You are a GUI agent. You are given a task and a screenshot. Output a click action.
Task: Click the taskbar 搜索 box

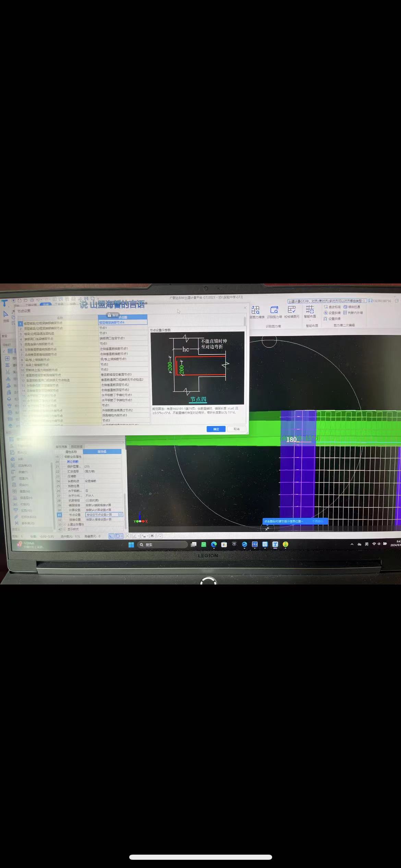coord(162,545)
